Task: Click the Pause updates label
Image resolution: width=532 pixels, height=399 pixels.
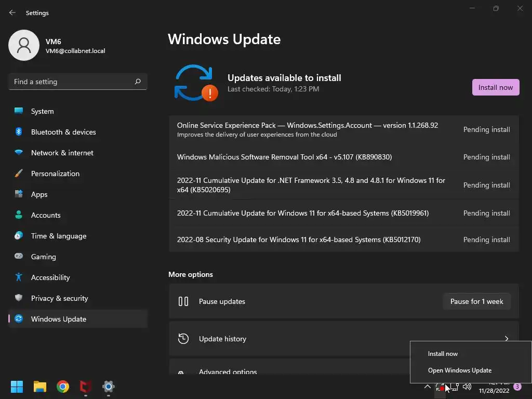Action: pyautogui.click(x=222, y=301)
